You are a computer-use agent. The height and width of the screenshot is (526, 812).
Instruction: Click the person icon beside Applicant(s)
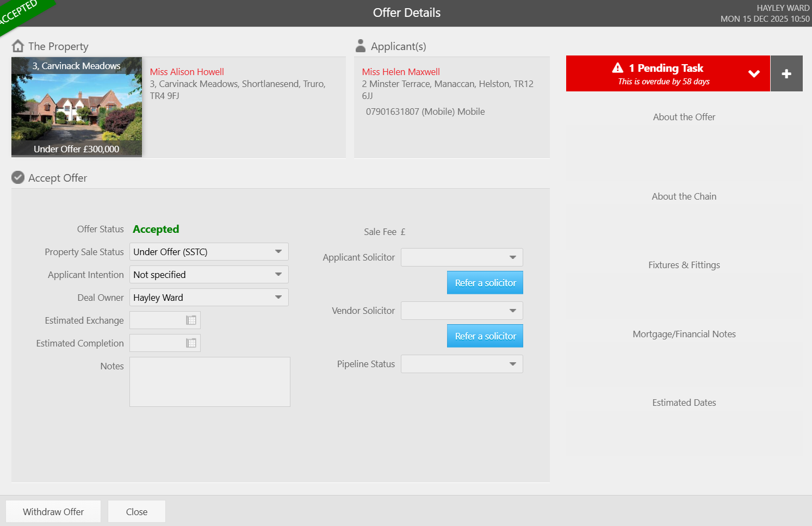pyautogui.click(x=360, y=45)
